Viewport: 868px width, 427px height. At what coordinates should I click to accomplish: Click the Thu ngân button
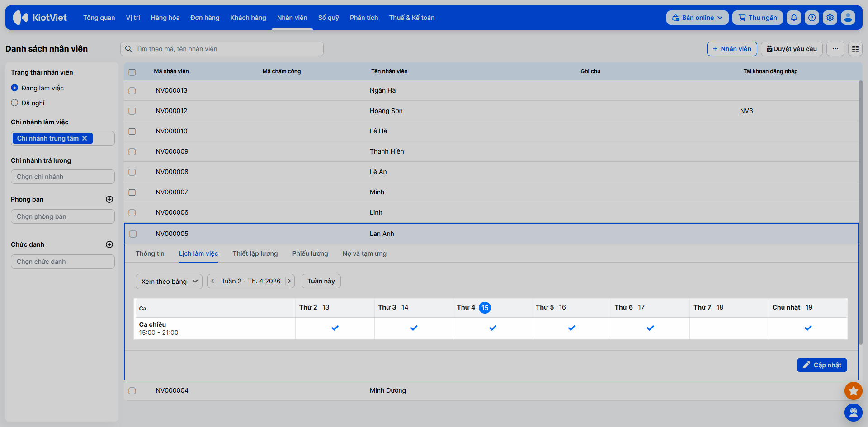click(x=758, y=18)
